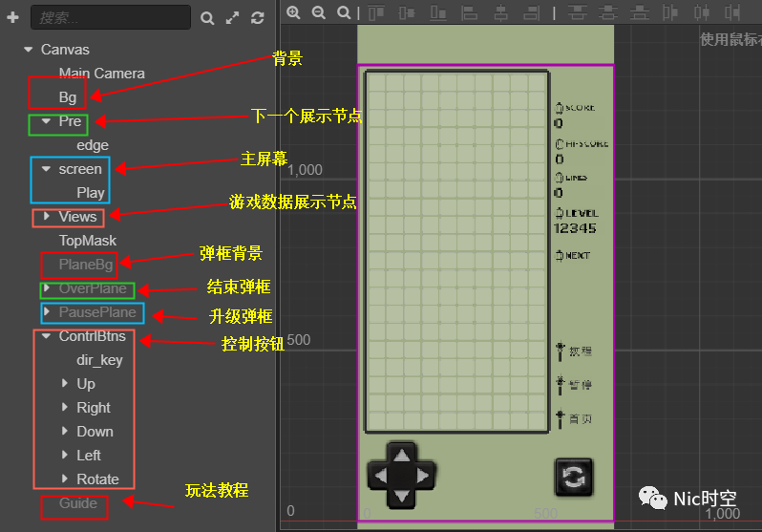This screenshot has height=532, width=762.
Task: Select the PlaneBg node
Action: click(x=86, y=265)
